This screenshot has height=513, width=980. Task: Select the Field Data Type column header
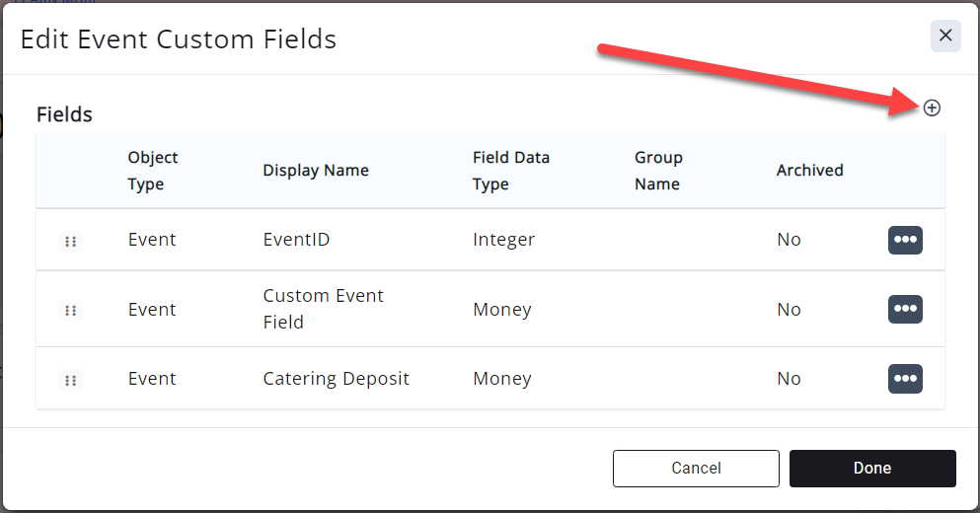511,171
